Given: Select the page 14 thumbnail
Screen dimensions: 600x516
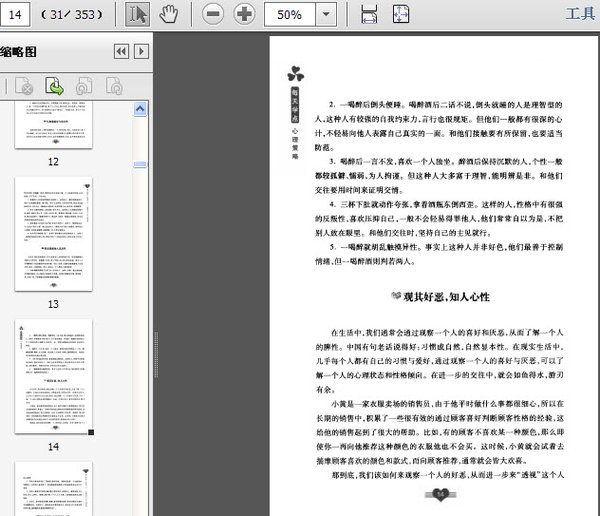Looking at the screenshot, I should [54, 376].
